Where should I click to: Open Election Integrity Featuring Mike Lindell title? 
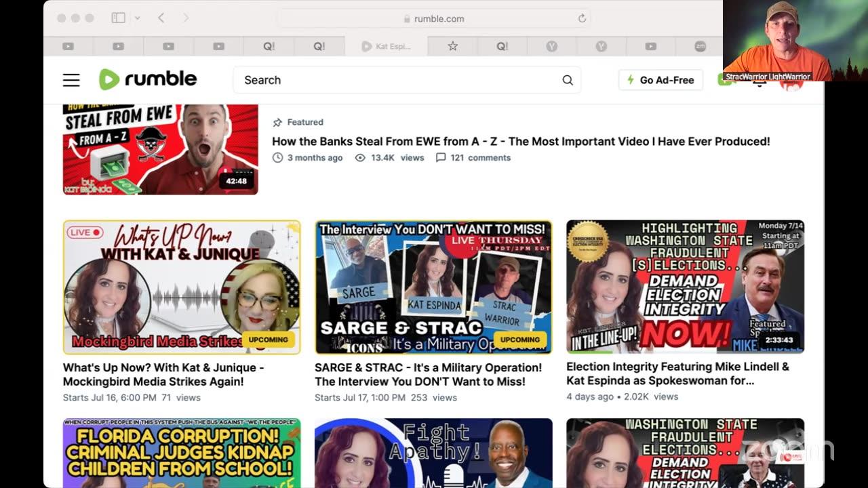(x=677, y=373)
